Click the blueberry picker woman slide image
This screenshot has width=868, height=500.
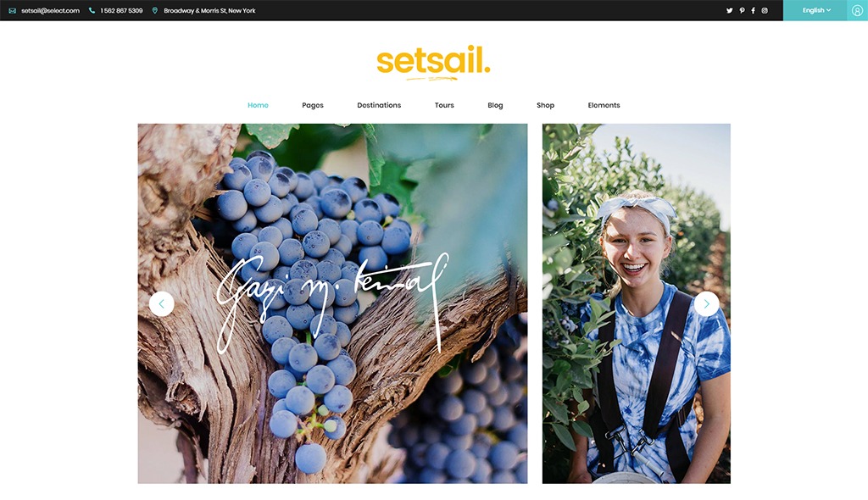(636, 303)
